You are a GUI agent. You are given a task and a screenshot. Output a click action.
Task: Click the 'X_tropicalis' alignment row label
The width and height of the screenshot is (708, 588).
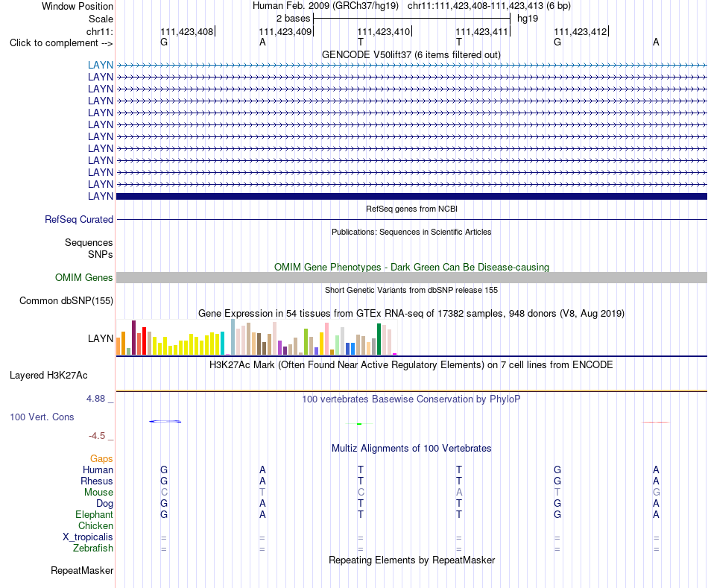[88, 537]
